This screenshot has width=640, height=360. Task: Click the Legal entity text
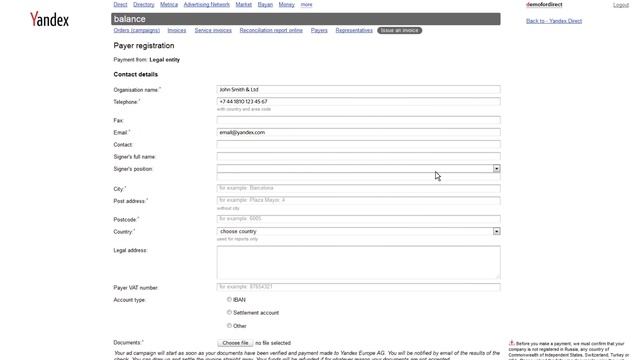(164, 60)
